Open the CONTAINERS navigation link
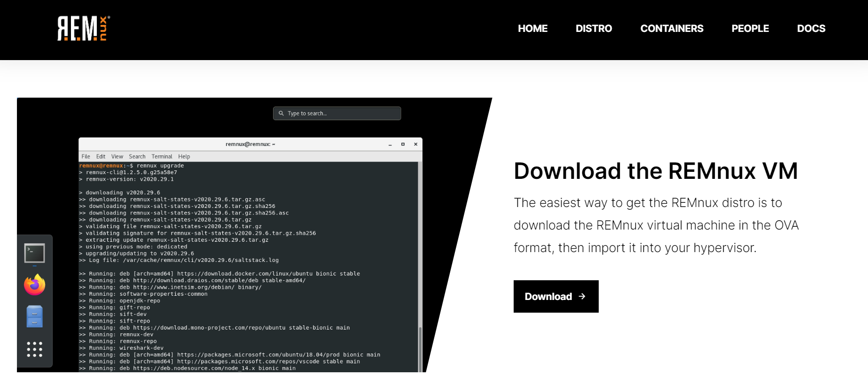Image resolution: width=868 pixels, height=384 pixels. click(672, 29)
